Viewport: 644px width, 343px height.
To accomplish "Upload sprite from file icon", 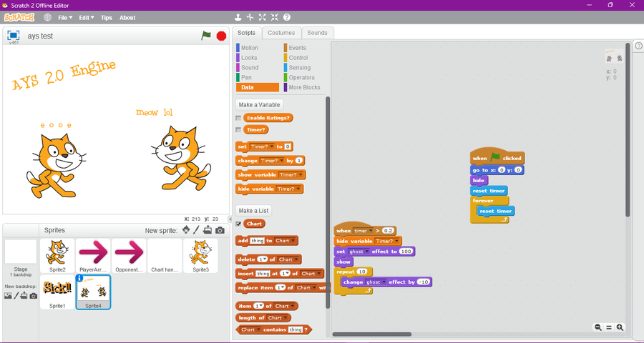I will pos(208,230).
